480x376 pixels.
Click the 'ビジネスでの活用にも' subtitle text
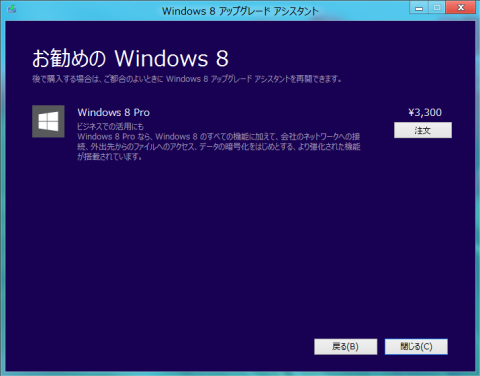pyautogui.click(x=110, y=126)
